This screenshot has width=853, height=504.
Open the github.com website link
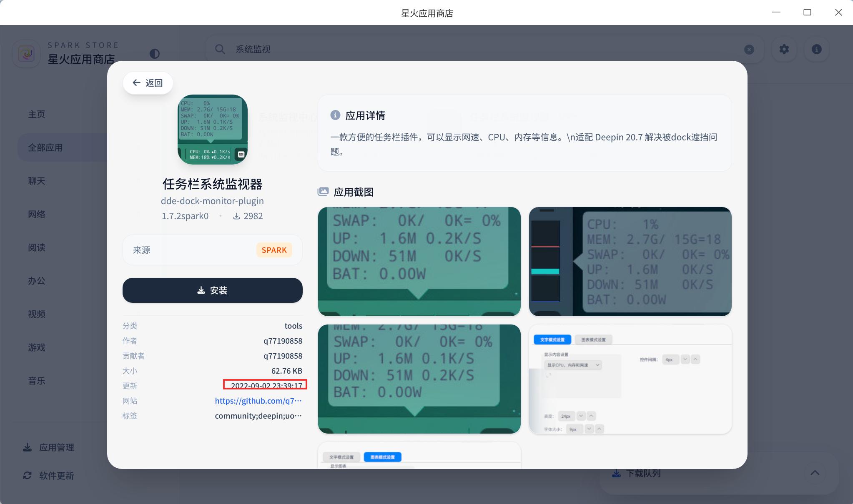point(258,401)
